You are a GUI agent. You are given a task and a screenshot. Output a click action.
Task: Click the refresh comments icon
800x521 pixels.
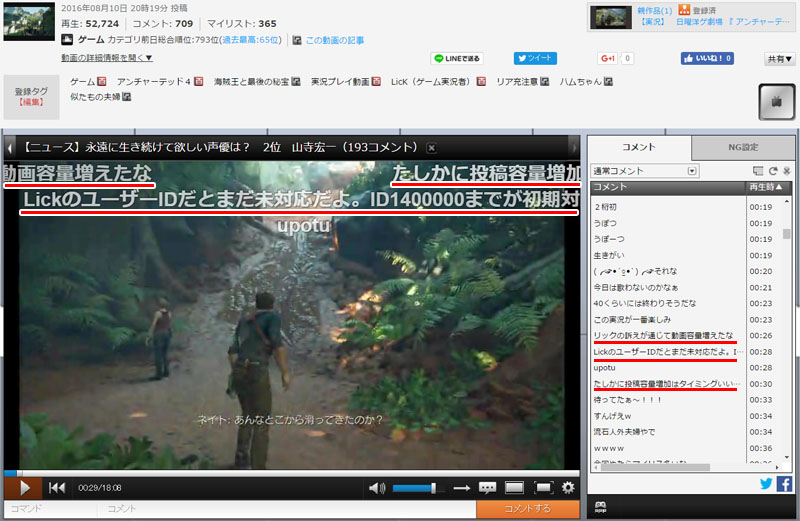point(773,171)
